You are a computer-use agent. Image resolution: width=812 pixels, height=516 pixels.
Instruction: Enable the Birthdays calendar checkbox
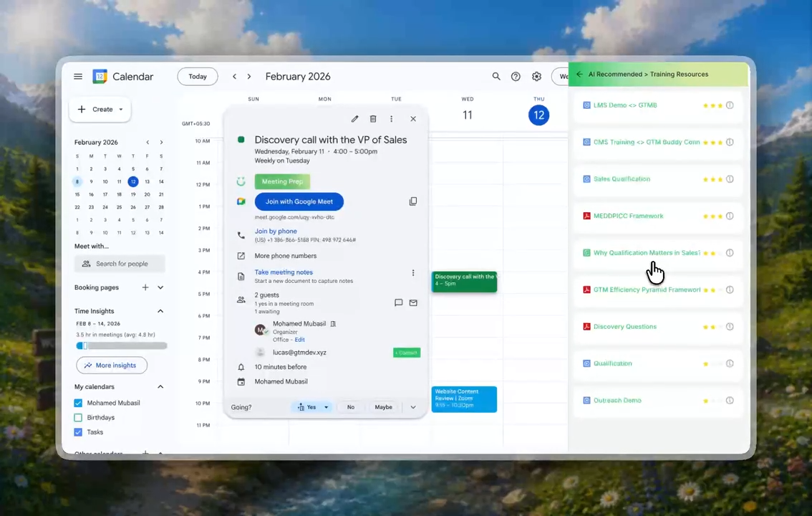(x=78, y=417)
